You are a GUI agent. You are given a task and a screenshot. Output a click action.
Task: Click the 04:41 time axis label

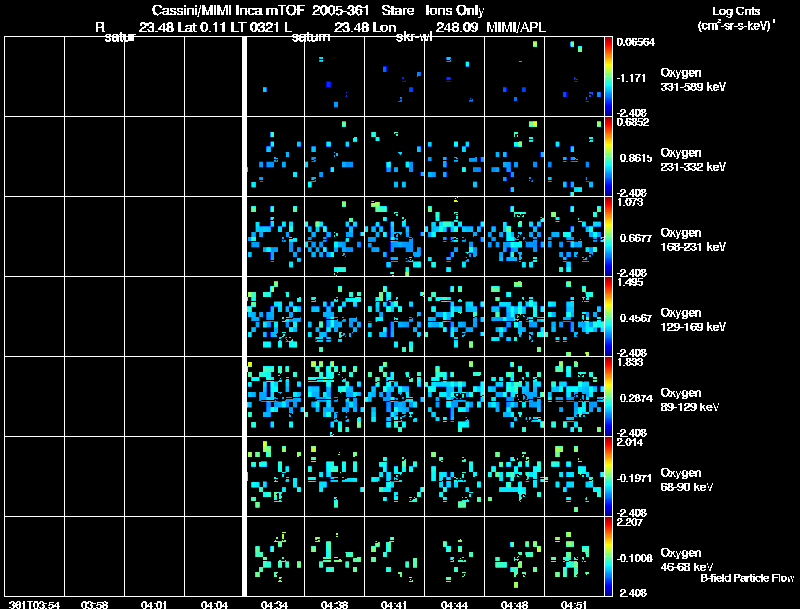(x=394, y=605)
